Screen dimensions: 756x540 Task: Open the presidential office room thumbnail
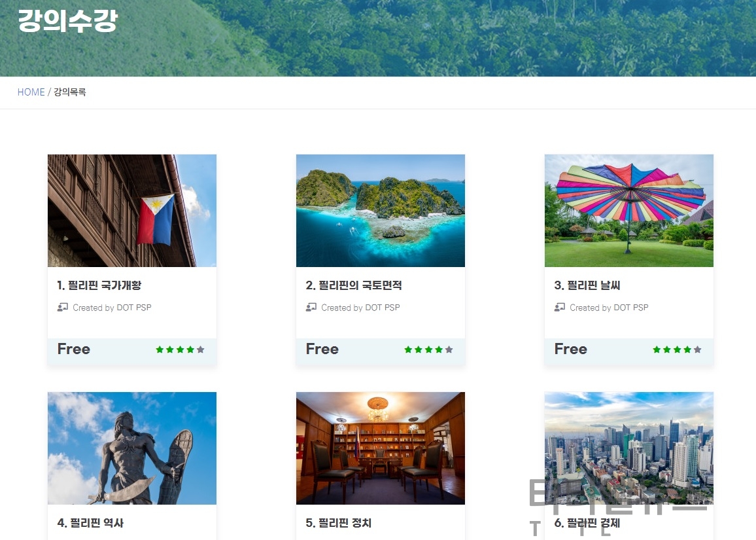coord(381,448)
